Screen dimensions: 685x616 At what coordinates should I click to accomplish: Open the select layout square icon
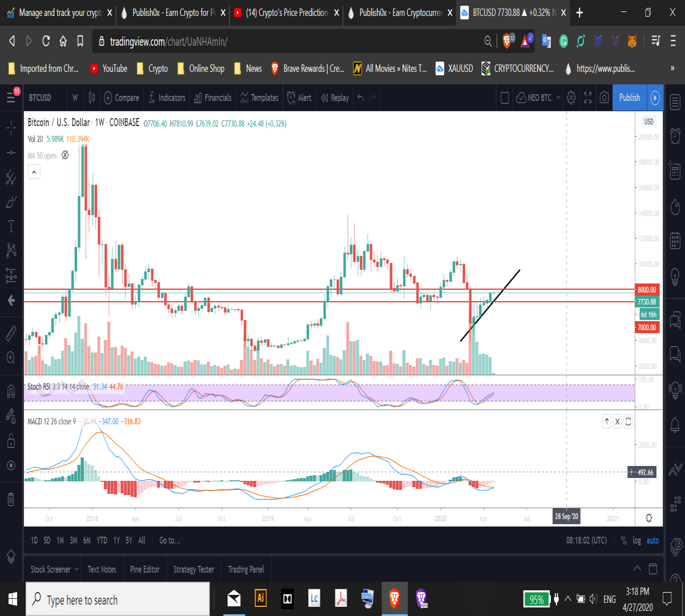pos(504,98)
